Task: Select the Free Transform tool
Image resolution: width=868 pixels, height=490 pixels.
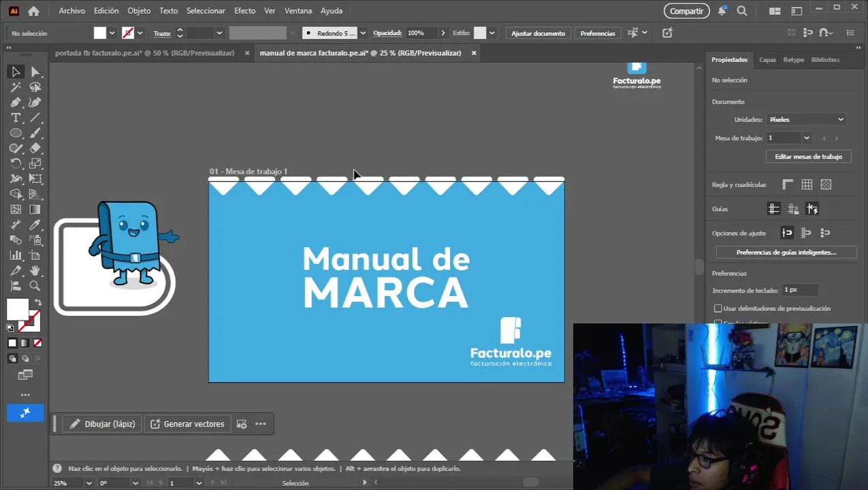Action: click(x=35, y=179)
